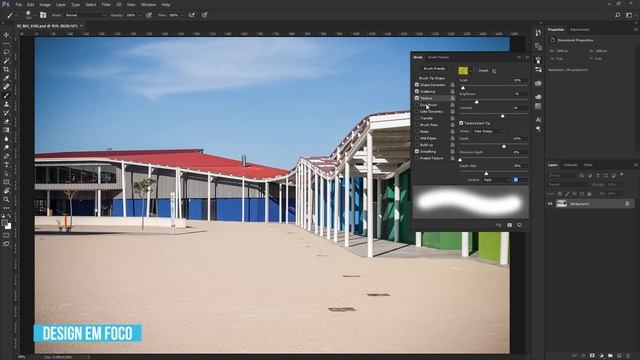
Task: Open the File menu
Action: tap(18, 4)
